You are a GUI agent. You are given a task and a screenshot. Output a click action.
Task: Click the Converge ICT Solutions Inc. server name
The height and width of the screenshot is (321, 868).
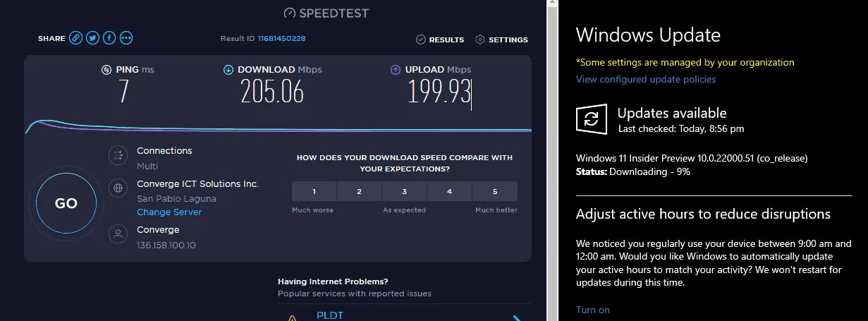coord(198,183)
